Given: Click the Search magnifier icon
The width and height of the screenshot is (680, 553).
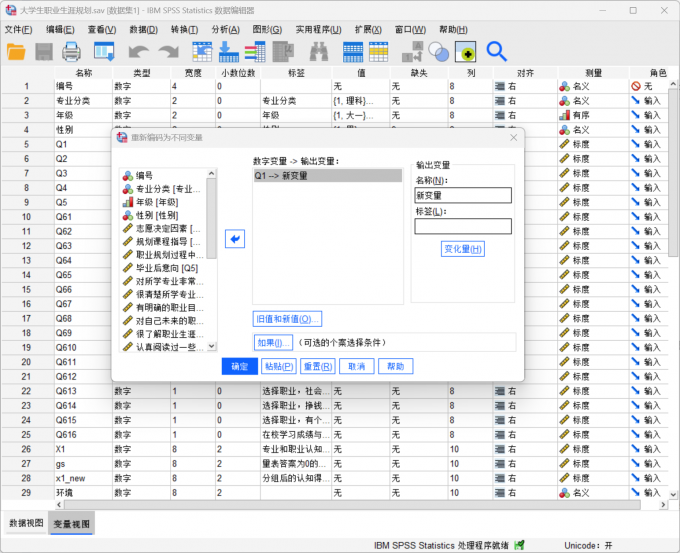Looking at the screenshot, I should [496, 52].
